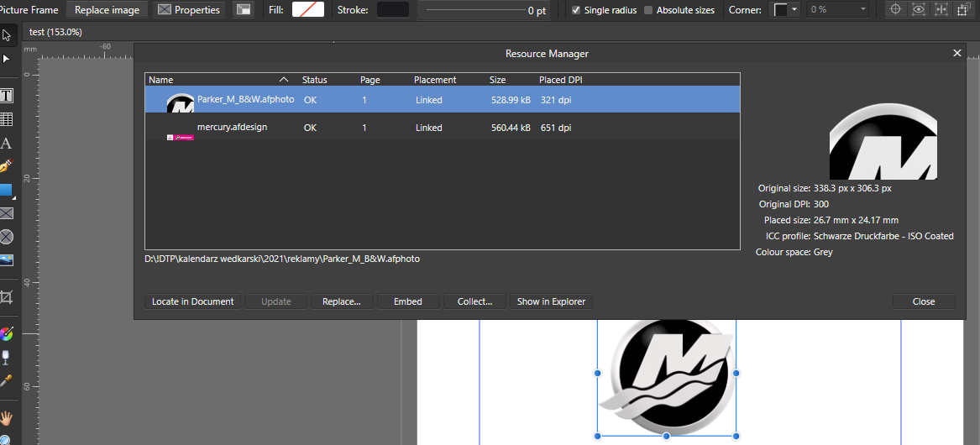Click the 321 dpi value

pyautogui.click(x=556, y=100)
